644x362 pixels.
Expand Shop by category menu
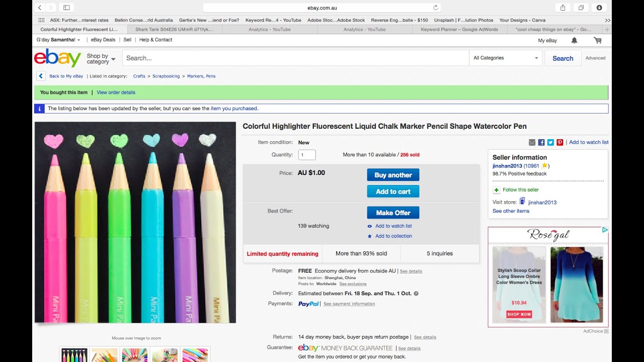(101, 59)
